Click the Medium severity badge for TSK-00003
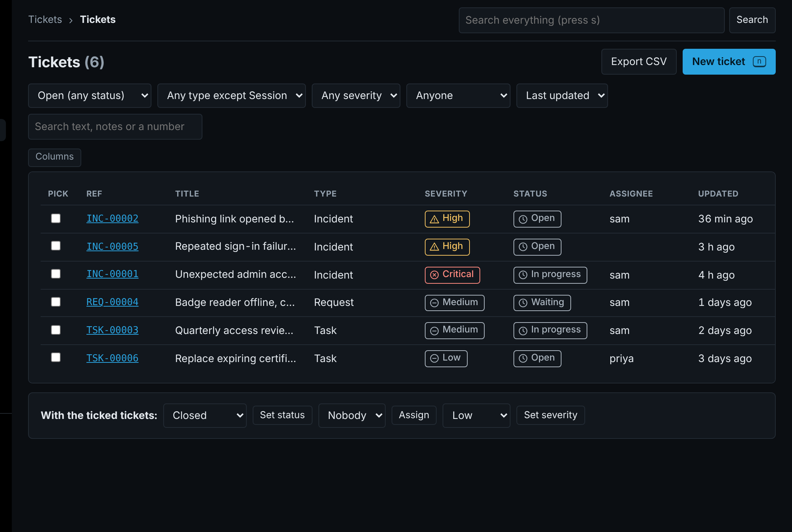Viewport: 792px width, 532px height. 454,330
